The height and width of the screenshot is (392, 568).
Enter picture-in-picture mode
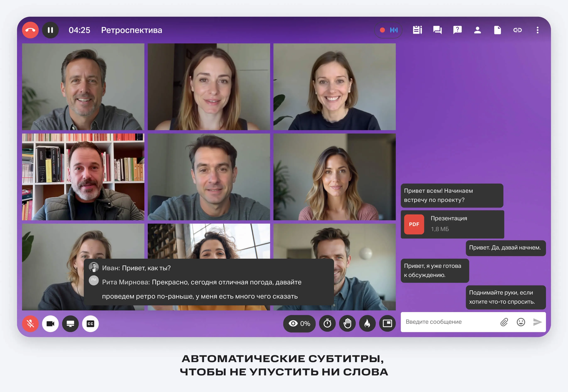(x=387, y=323)
